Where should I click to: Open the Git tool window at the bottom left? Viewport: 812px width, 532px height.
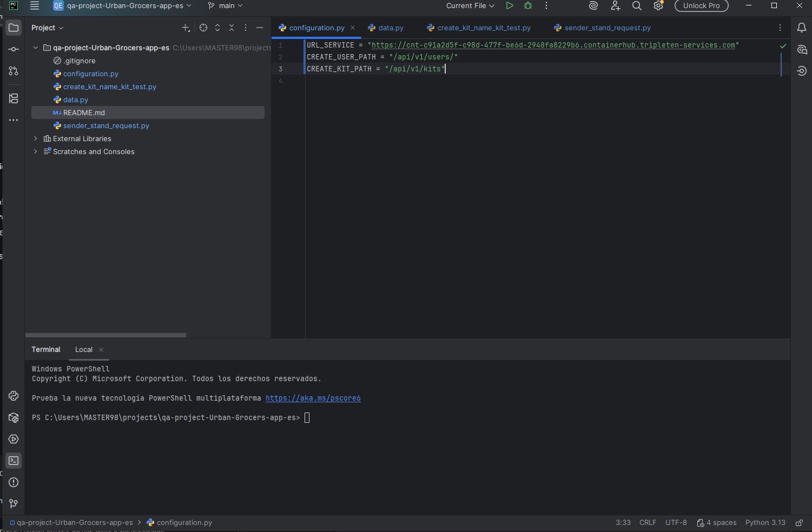click(x=14, y=503)
